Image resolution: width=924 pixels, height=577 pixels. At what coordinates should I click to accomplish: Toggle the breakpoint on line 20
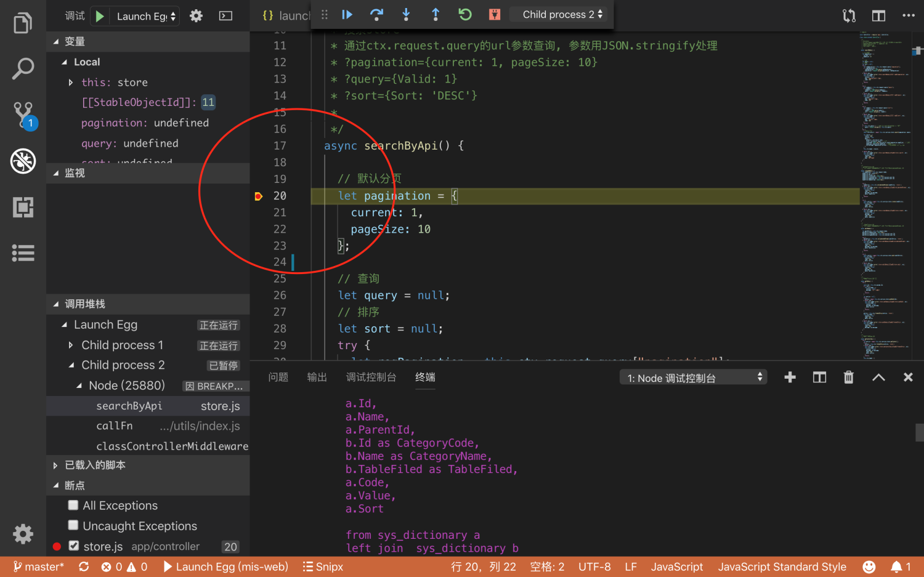259,196
